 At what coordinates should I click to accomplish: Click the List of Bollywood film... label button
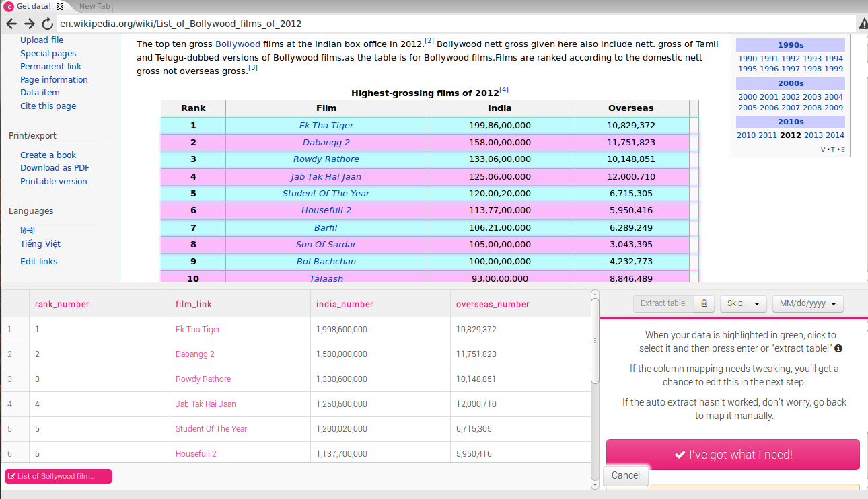(x=59, y=476)
